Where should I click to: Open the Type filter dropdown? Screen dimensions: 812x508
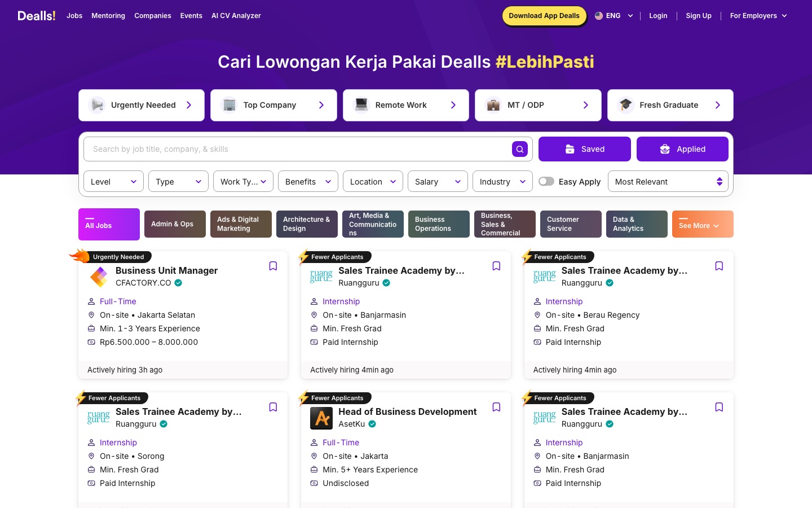[x=179, y=181]
